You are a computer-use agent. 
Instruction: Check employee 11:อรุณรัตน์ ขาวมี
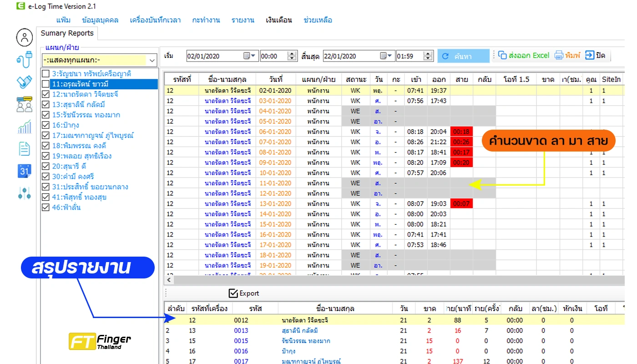[x=45, y=84]
